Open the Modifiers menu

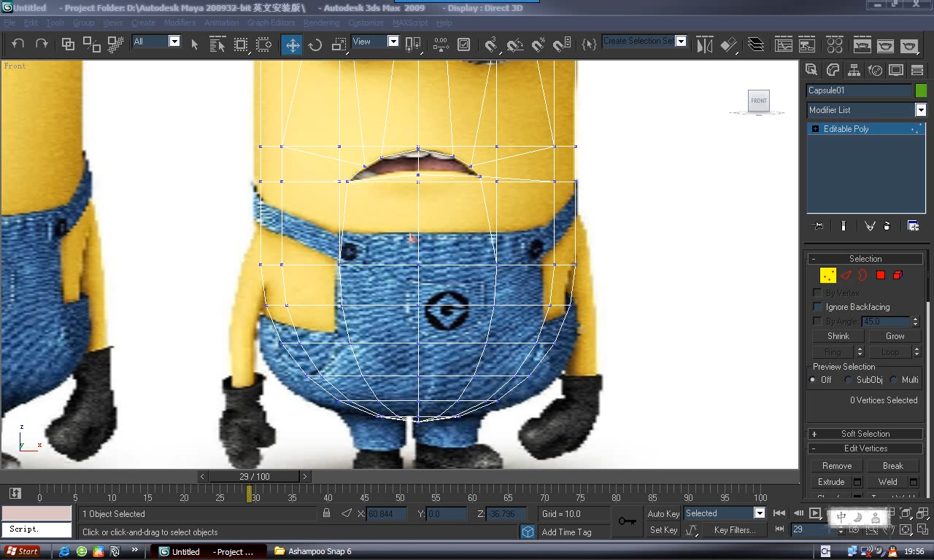pos(180,23)
